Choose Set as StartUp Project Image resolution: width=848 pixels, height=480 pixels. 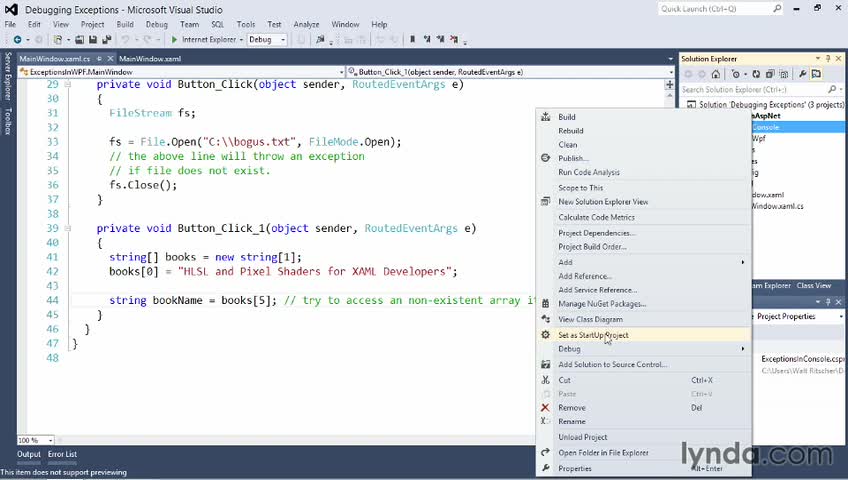[x=593, y=335]
